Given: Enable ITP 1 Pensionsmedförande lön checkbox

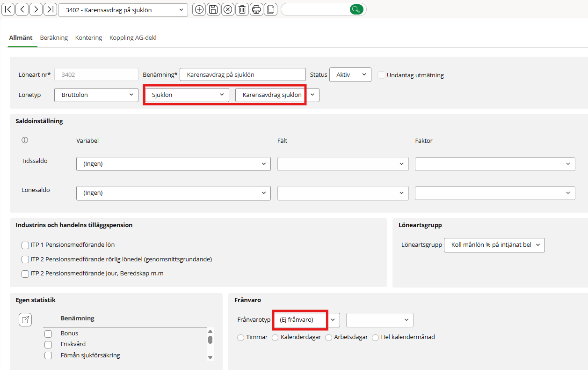Looking at the screenshot, I should (25, 245).
